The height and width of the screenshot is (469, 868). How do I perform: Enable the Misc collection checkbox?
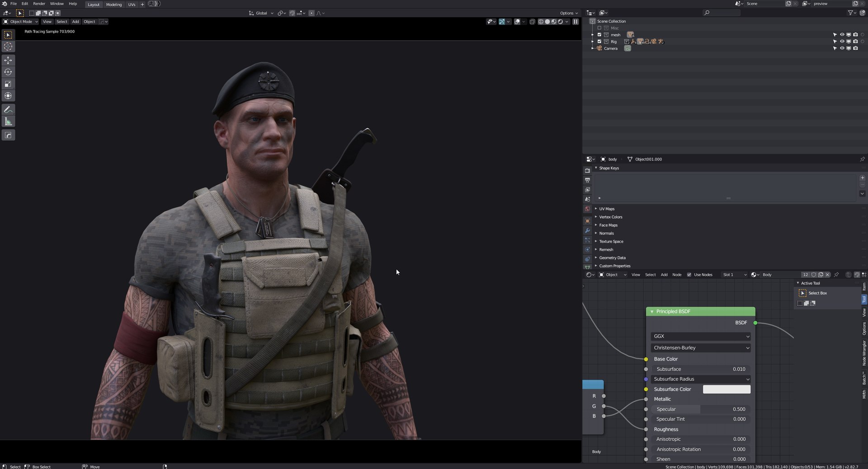[x=599, y=28]
